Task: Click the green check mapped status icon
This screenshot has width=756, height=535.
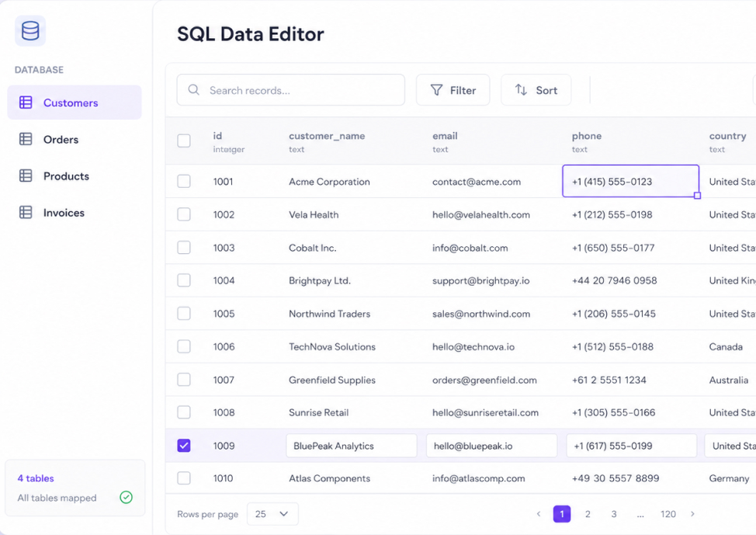Action: pyautogui.click(x=127, y=498)
